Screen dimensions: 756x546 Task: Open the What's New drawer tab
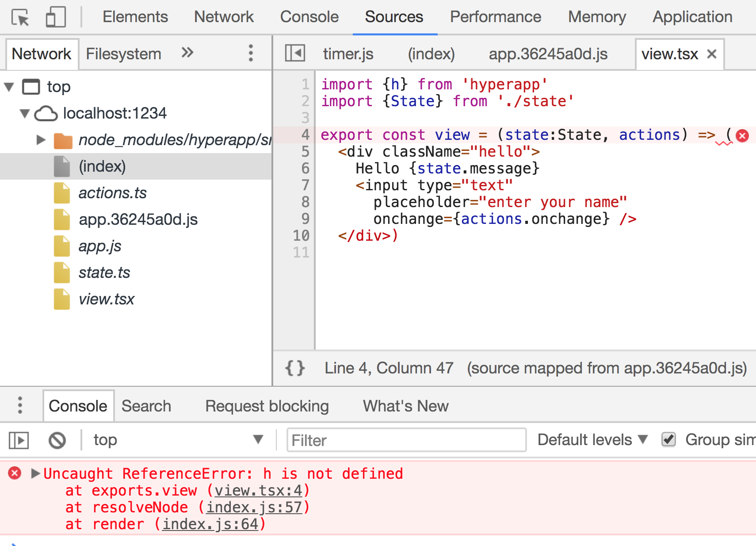405,405
